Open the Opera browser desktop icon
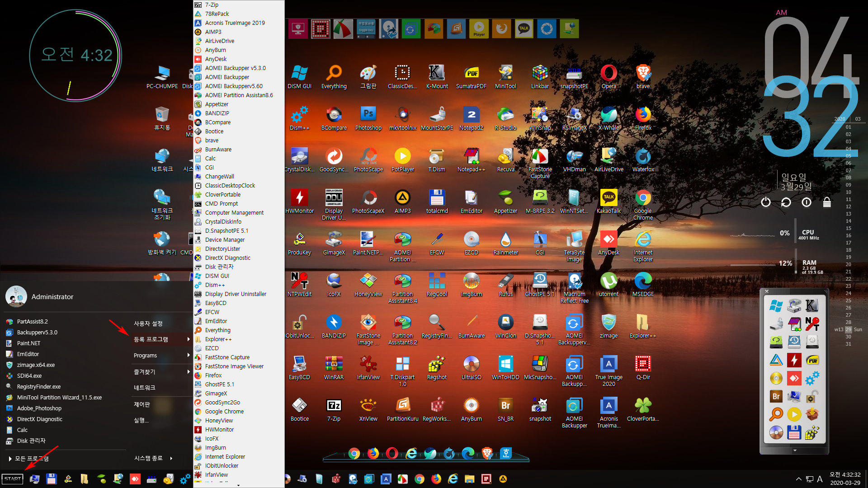This screenshot has width=868, height=488. click(609, 76)
